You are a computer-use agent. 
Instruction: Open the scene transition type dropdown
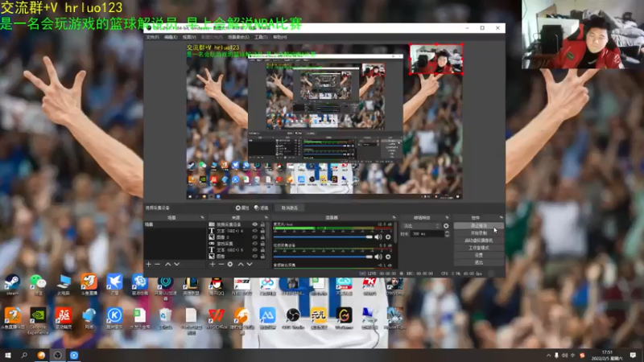pos(421,226)
